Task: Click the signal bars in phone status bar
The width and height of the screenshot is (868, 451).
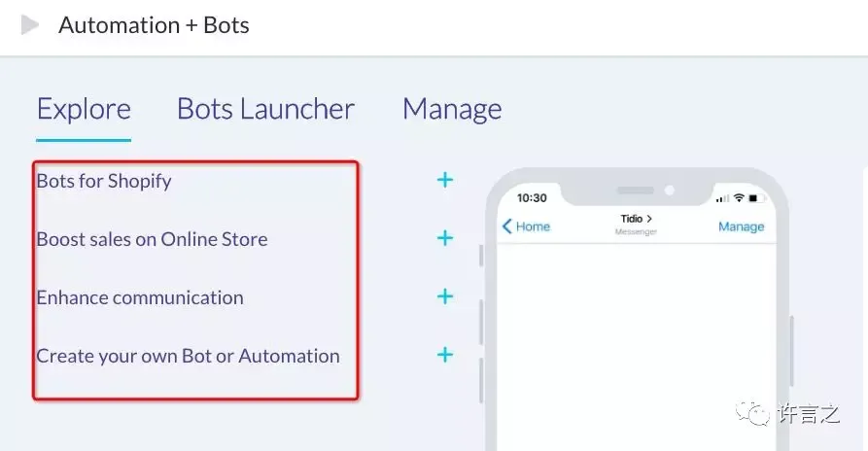Action: (722, 198)
